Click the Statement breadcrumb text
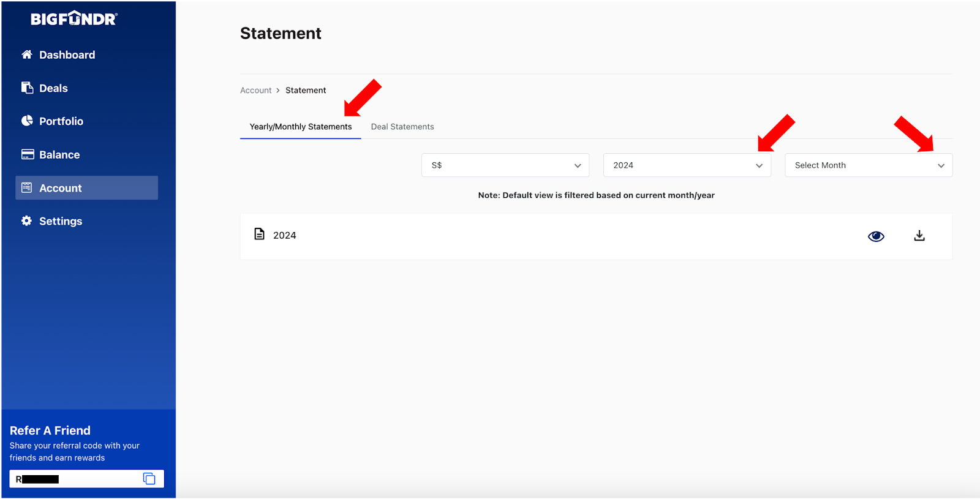Screen dimensions: 980x499 click(x=306, y=90)
